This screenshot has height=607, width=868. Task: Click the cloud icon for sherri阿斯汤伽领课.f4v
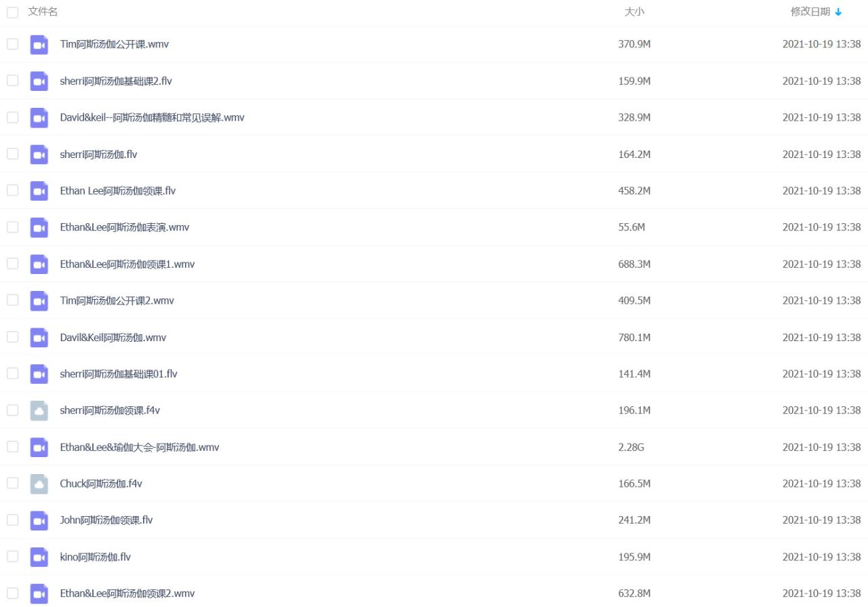pyautogui.click(x=39, y=411)
